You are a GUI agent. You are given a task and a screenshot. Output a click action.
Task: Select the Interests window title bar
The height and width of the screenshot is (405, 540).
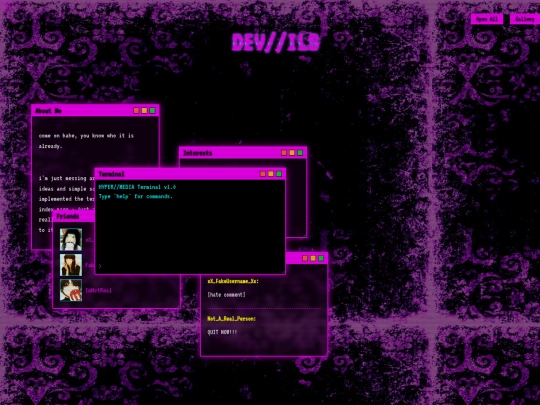[x=243, y=153]
